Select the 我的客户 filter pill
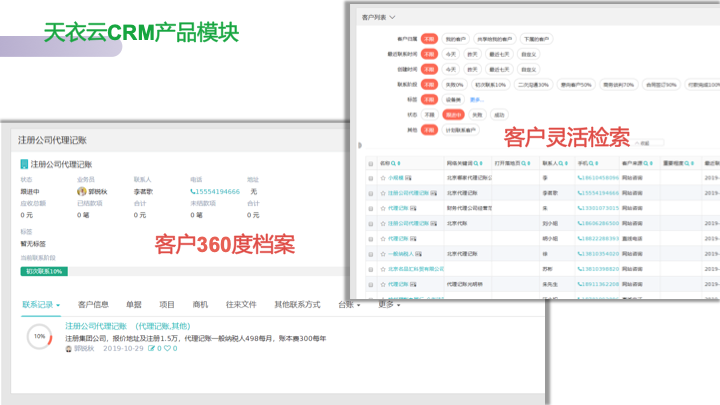Screen dimensions: 720x405 (x=456, y=39)
